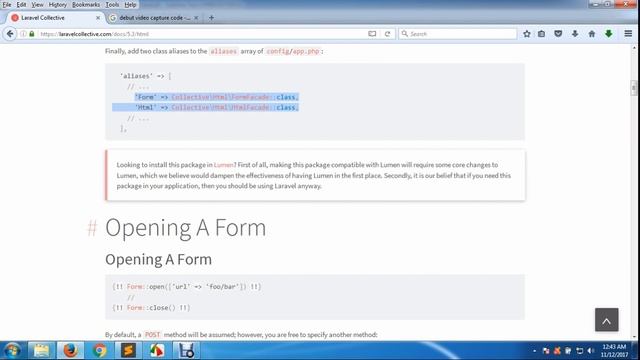Click the Pocket shield icon

pyautogui.click(x=558, y=34)
